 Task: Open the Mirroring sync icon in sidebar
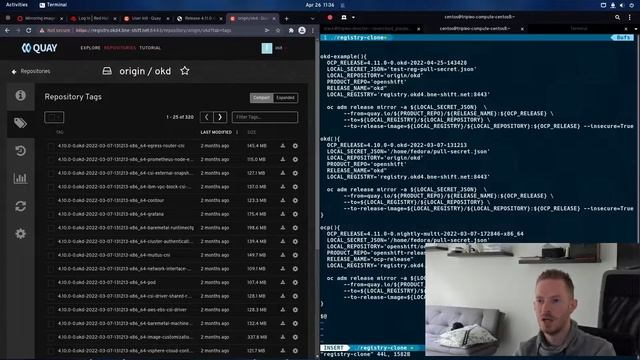tap(20, 206)
